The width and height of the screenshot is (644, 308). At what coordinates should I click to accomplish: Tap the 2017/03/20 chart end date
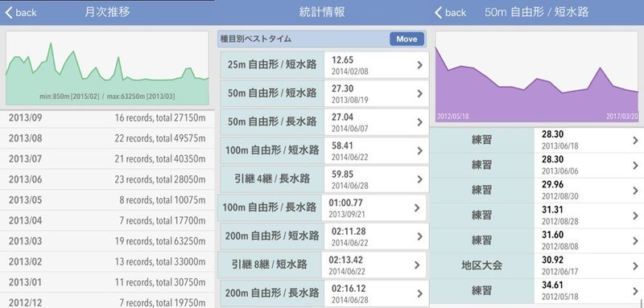coord(622,117)
